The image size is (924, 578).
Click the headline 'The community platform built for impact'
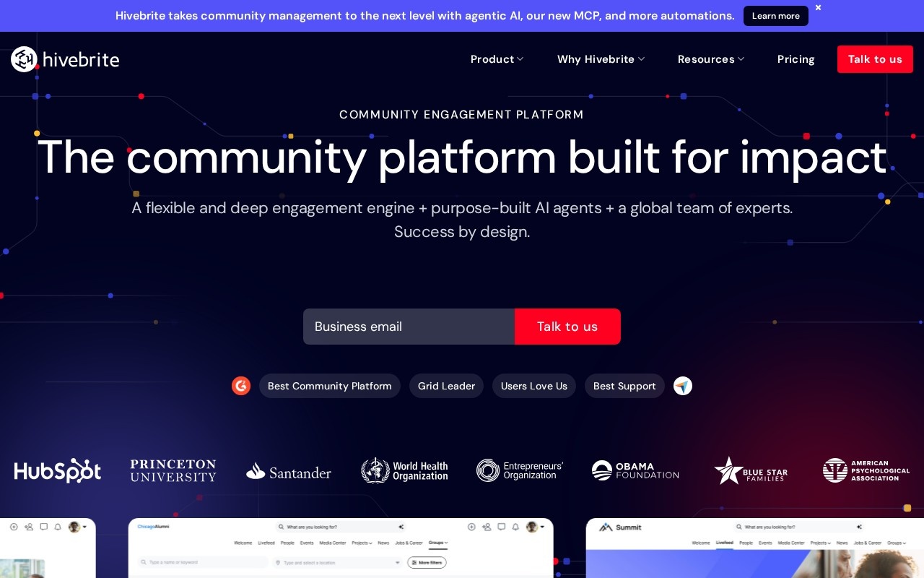[462, 158]
